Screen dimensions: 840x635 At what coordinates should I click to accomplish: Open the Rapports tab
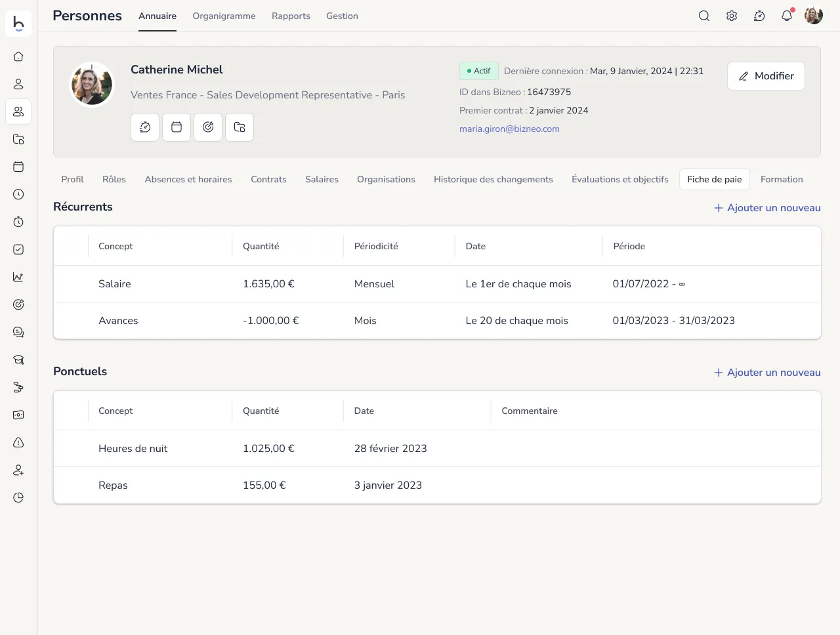click(291, 16)
